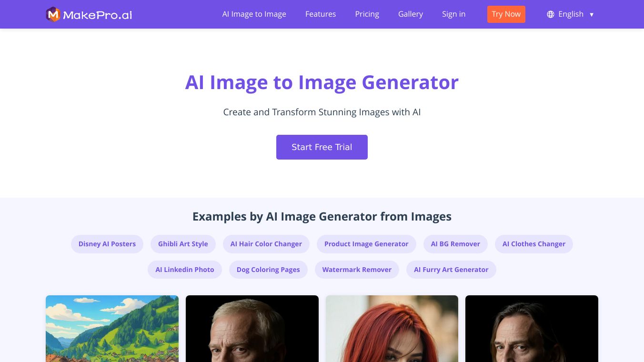The width and height of the screenshot is (644, 362).
Task: Open the Gallery link in navigation
Action: (411, 14)
